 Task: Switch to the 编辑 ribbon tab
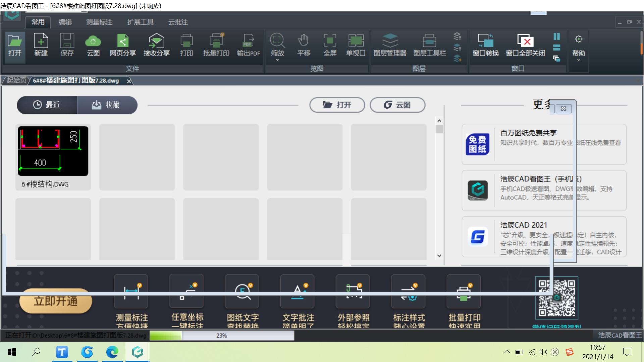click(65, 22)
